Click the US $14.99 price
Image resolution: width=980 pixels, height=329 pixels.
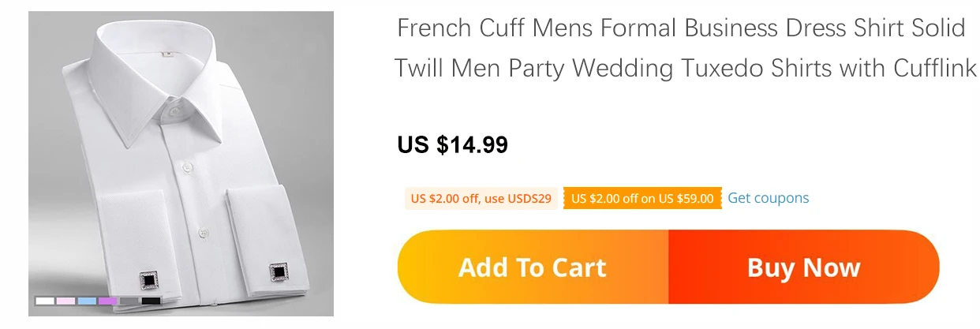453,144
